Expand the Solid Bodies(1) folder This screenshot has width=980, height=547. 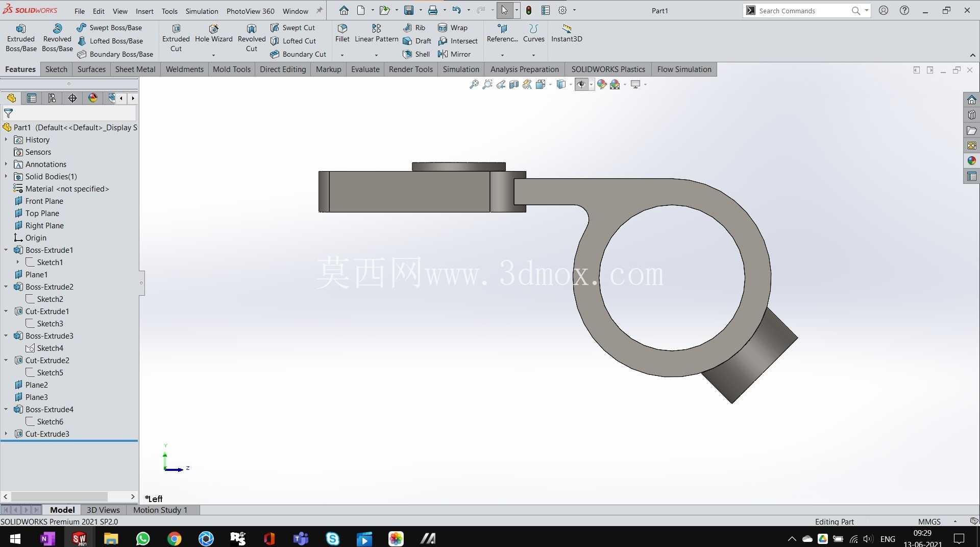(x=6, y=176)
